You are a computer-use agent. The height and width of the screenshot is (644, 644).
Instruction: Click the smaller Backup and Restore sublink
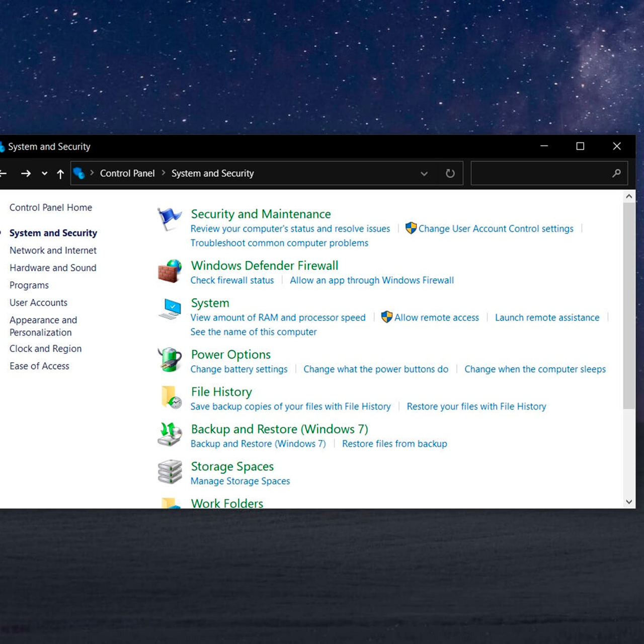[x=258, y=444]
